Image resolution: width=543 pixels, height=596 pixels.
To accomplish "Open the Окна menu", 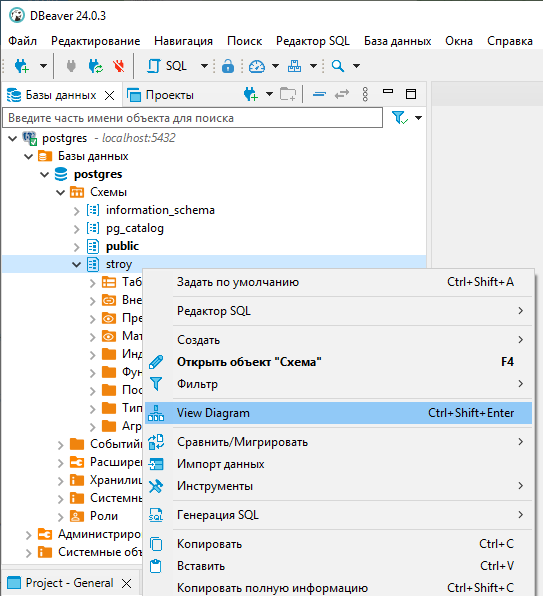I will click(x=459, y=41).
